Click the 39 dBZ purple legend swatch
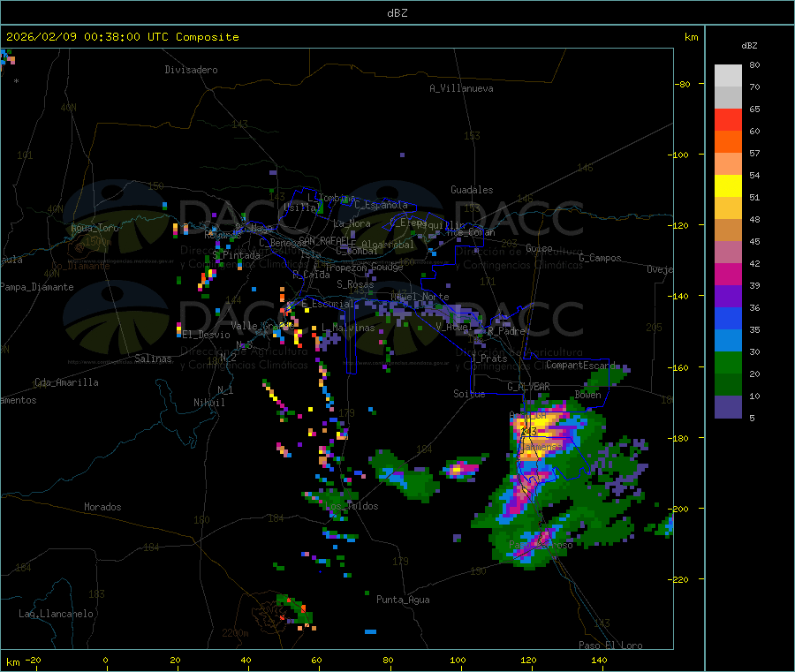Screen dimensions: 795x672 pos(728,297)
